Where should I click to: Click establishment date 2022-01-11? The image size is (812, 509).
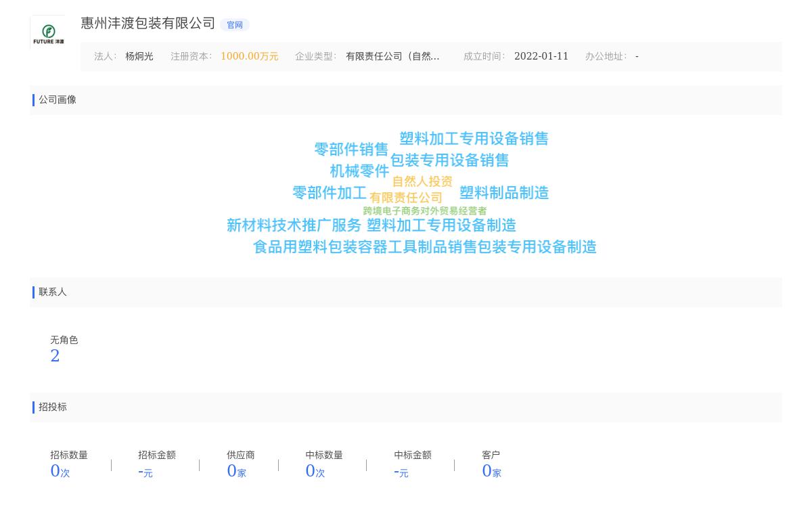[x=541, y=57]
